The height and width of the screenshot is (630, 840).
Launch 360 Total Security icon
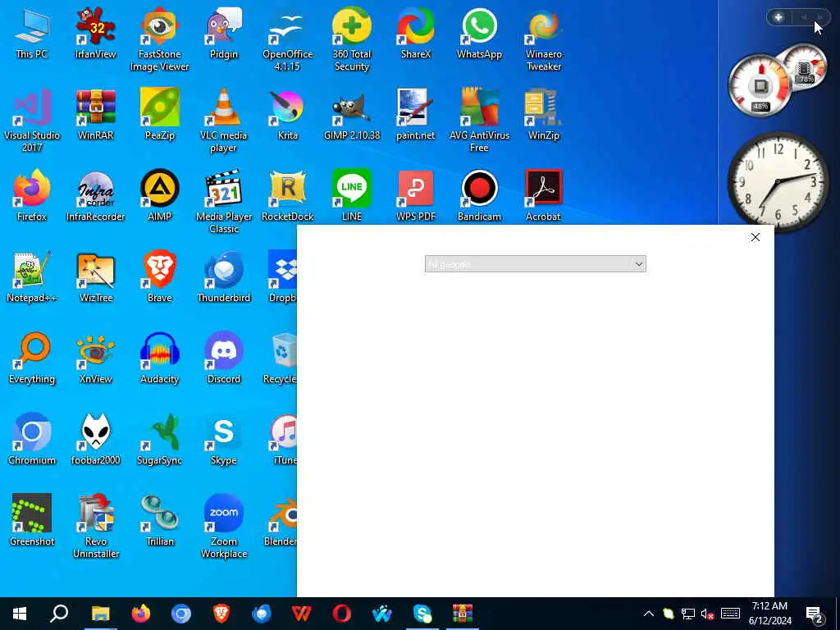[351, 39]
